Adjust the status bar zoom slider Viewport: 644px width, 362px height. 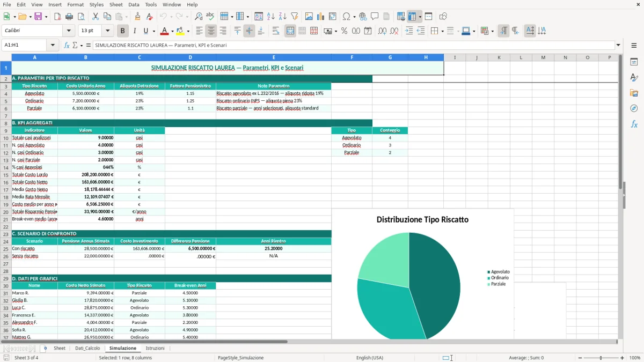[601, 358]
